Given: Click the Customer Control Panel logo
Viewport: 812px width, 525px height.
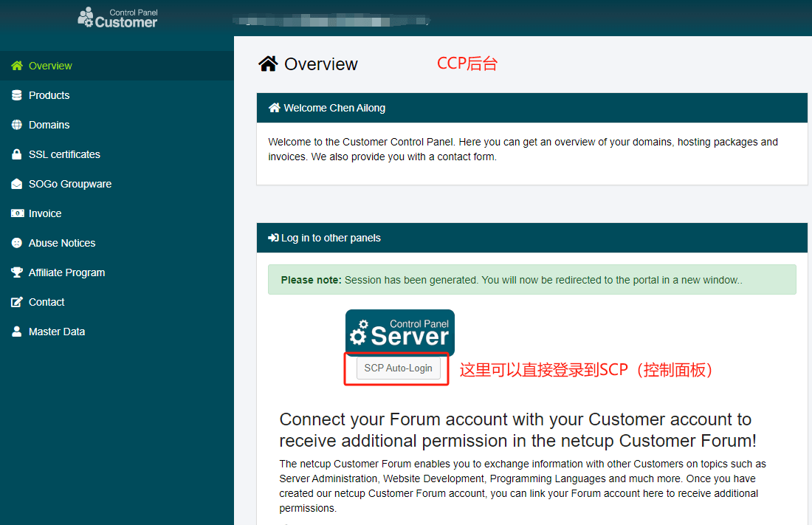Looking at the screenshot, I should (x=117, y=18).
